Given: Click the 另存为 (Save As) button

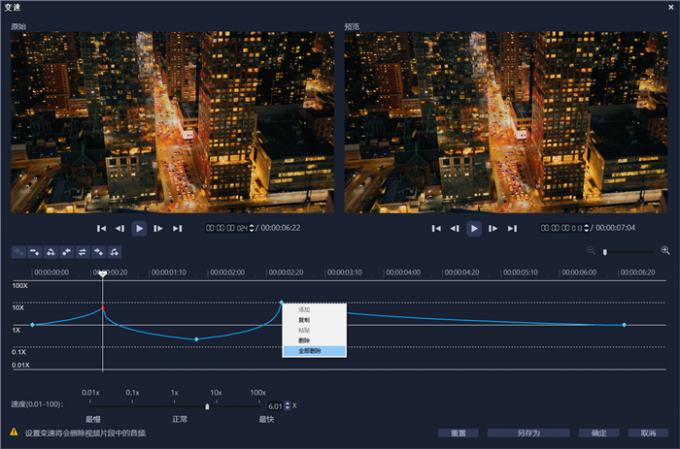Looking at the screenshot, I should 529,433.
